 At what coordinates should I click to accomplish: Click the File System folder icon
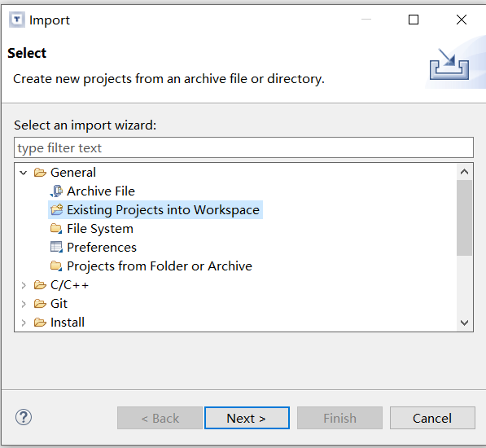[x=56, y=229]
